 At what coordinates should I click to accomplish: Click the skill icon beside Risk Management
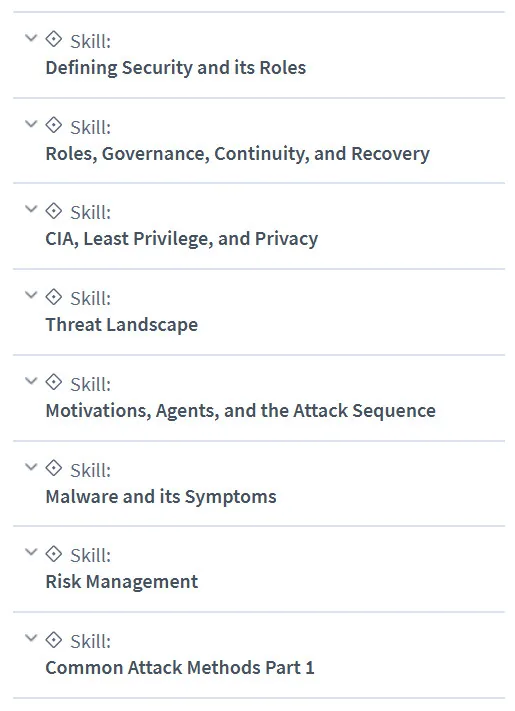click(x=53, y=553)
